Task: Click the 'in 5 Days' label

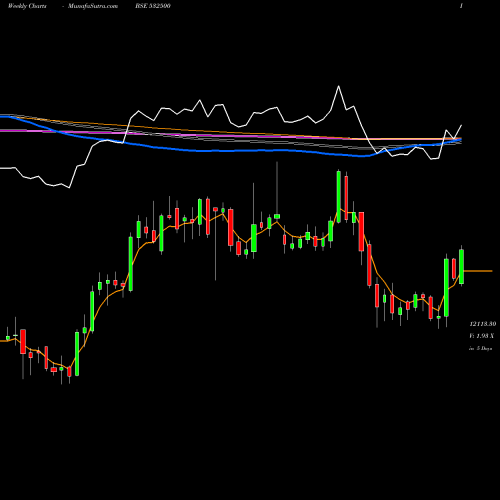Action: [x=480, y=348]
